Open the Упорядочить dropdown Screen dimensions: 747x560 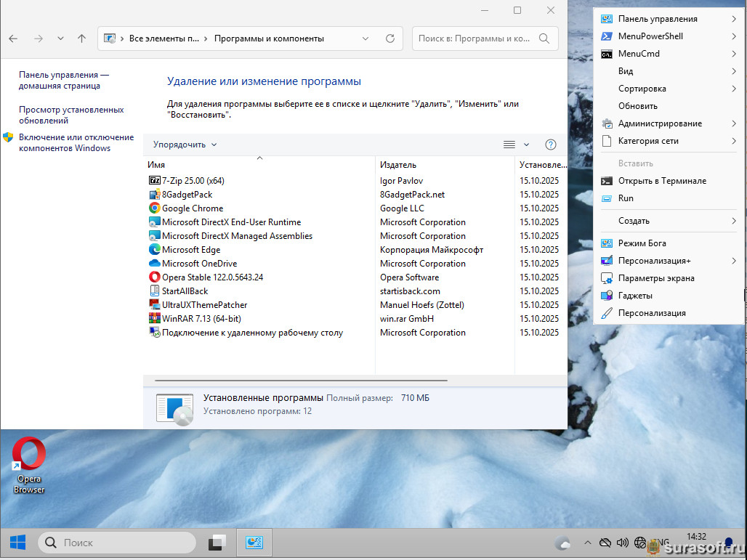185,145
